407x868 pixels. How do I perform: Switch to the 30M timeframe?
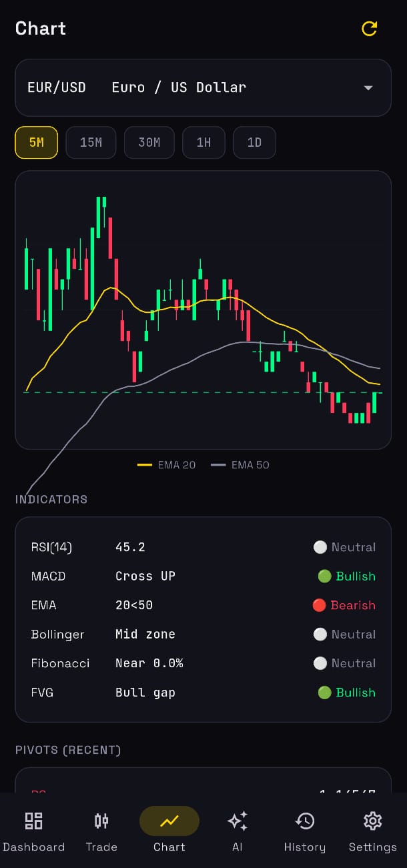point(149,143)
